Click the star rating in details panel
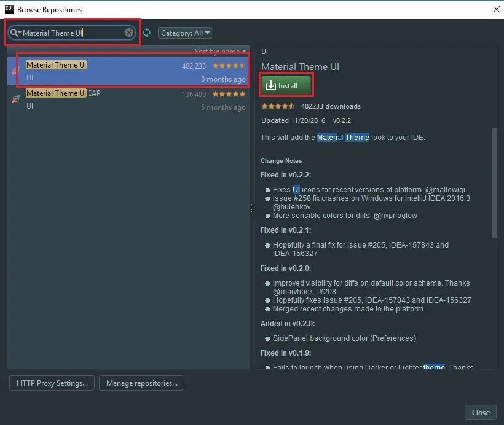This screenshot has height=425, width=504. pos(278,106)
